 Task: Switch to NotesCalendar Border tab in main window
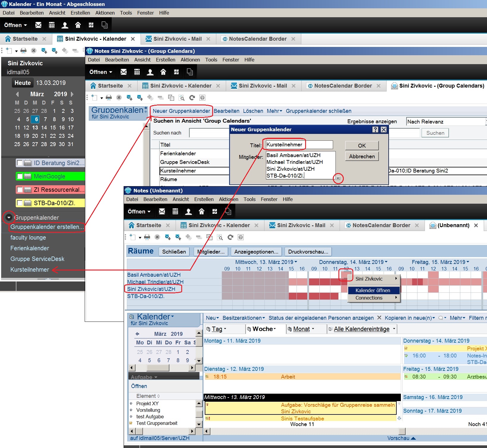point(258,39)
